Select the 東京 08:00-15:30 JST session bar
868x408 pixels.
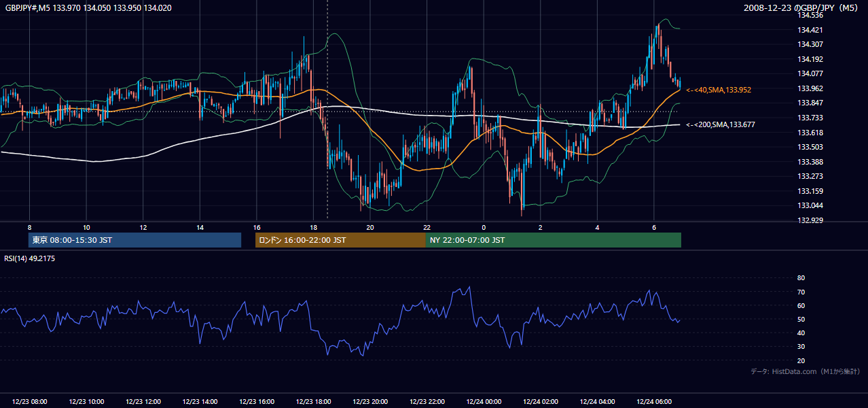[x=134, y=240]
